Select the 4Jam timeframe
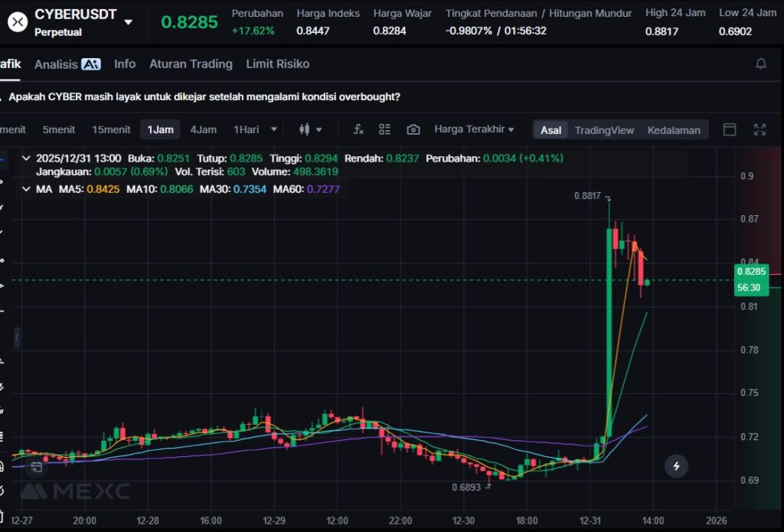 point(203,129)
